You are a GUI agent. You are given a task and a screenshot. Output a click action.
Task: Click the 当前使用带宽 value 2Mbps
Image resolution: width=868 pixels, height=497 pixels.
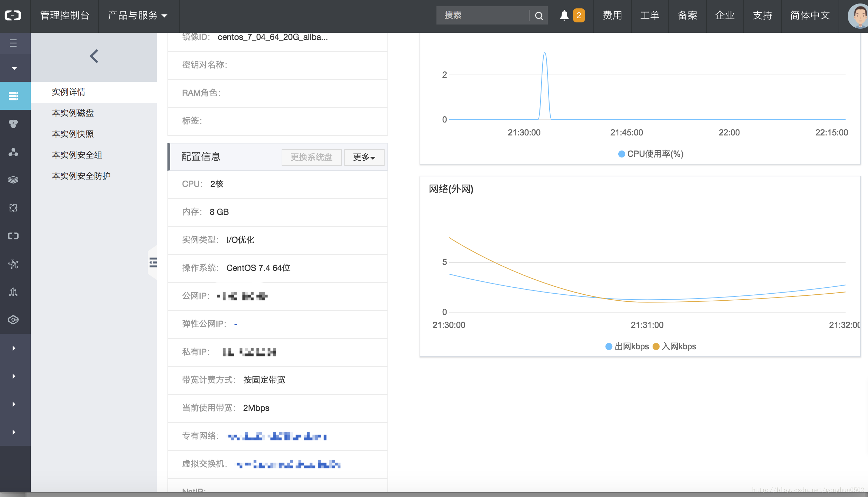[x=256, y=408]
